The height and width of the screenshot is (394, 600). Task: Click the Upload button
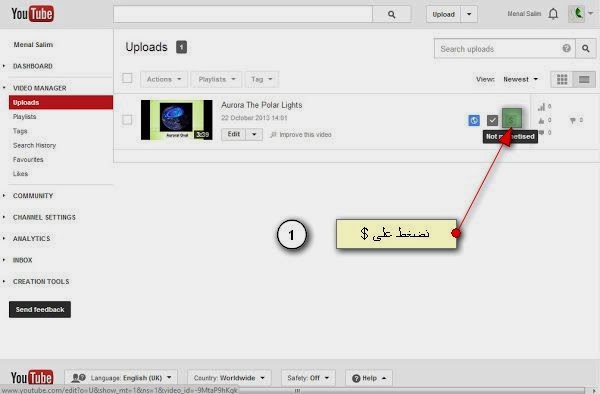[443, 15]
